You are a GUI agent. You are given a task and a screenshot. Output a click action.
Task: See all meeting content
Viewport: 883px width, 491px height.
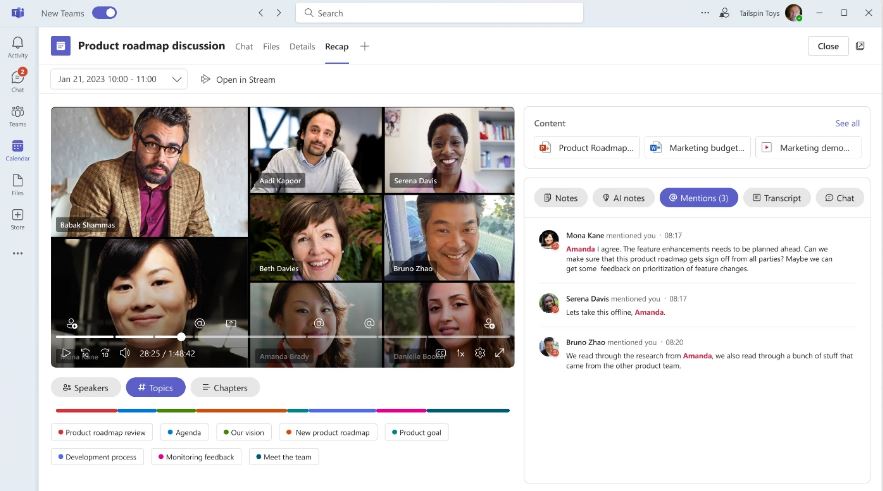847,123
